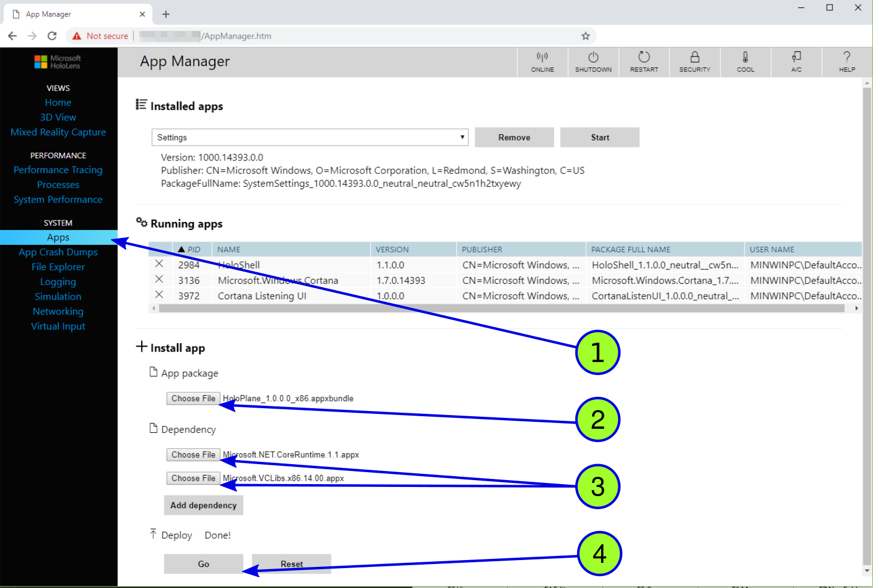Click the Not secure warning icon
Image resolution: width=873 pixels, height=588 pixels.
[77, 36]
